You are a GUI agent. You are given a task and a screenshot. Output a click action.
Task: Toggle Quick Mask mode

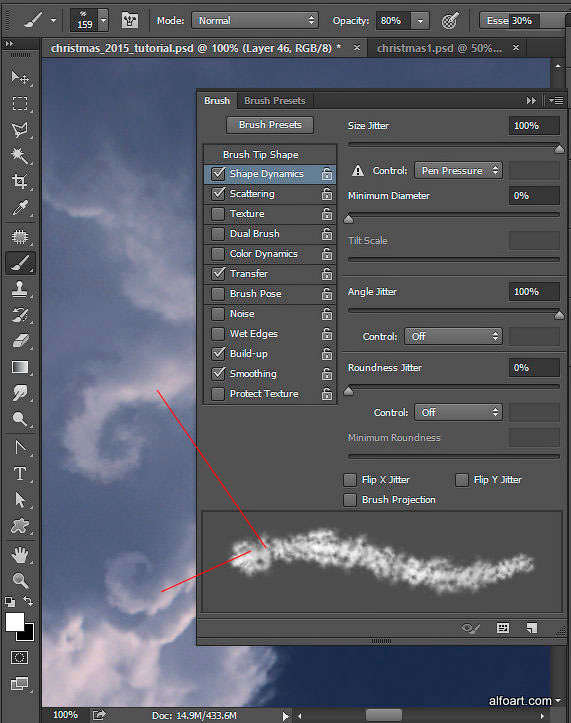19,657
